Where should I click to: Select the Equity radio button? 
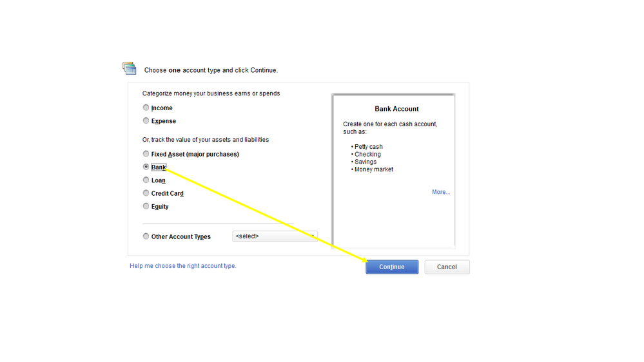(x=146, y=206)
